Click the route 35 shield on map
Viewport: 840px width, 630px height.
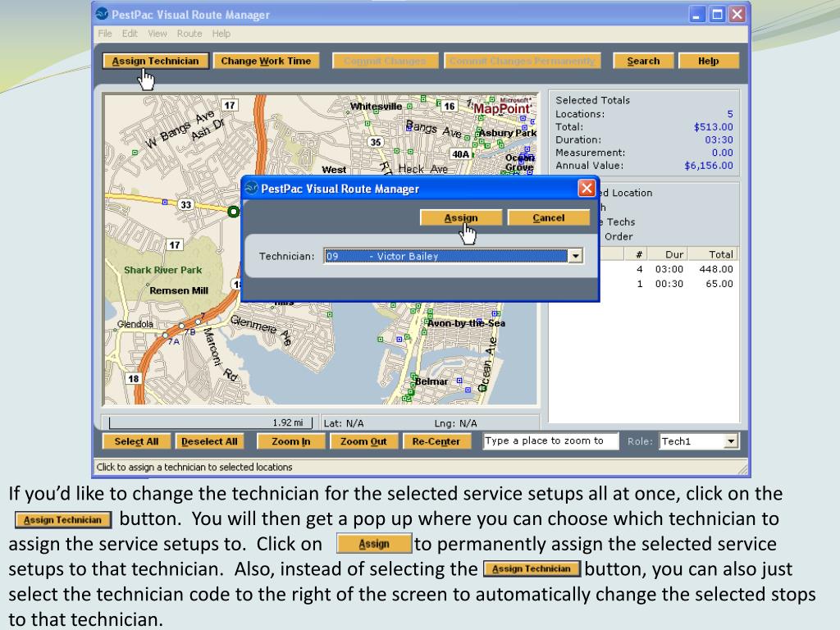tap(376, 142)
